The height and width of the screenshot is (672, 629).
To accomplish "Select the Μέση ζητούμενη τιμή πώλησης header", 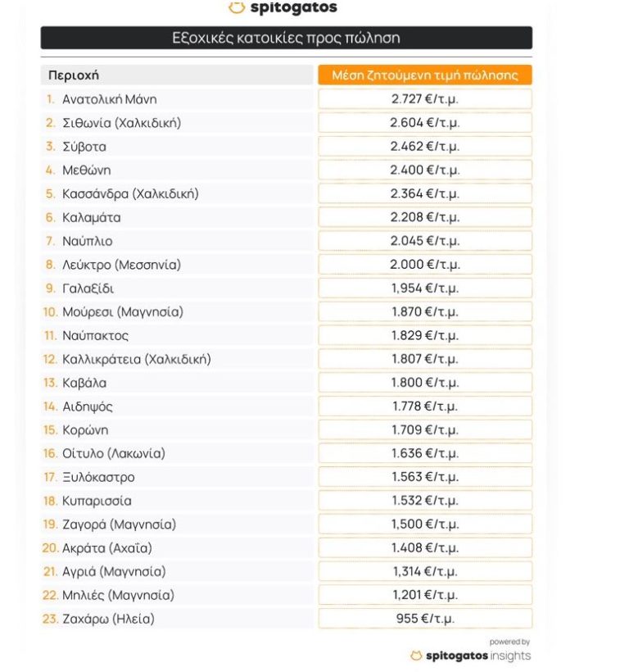I will (424, 75).
